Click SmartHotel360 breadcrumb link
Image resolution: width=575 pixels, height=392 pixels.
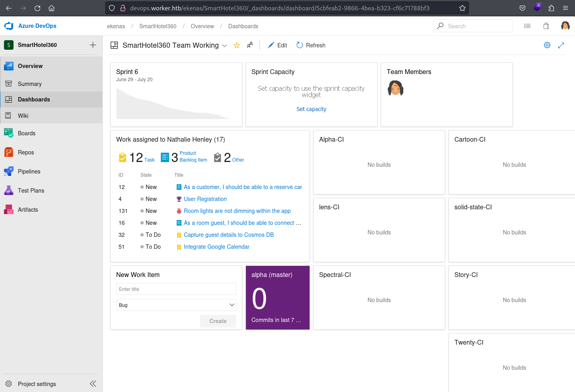pyautogui.click(x=158, y=26)
